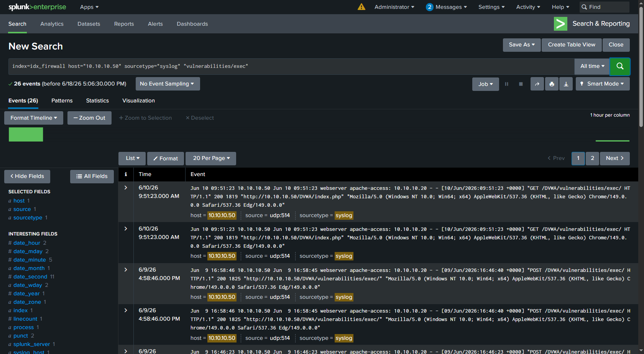Open the Smart Mode dropdown
This screenshot has width=644, height=354.
603,84
